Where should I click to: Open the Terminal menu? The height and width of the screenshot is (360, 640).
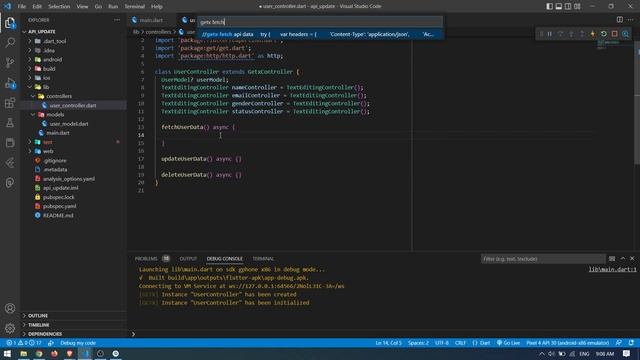pyautogui.click(x=134, y=7)
